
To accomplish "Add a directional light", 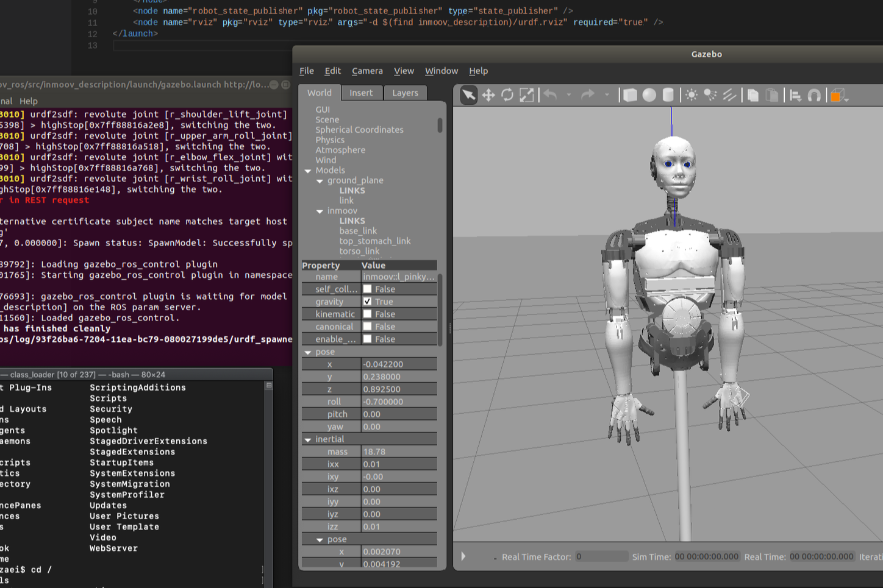I will [x=729, y=95].
